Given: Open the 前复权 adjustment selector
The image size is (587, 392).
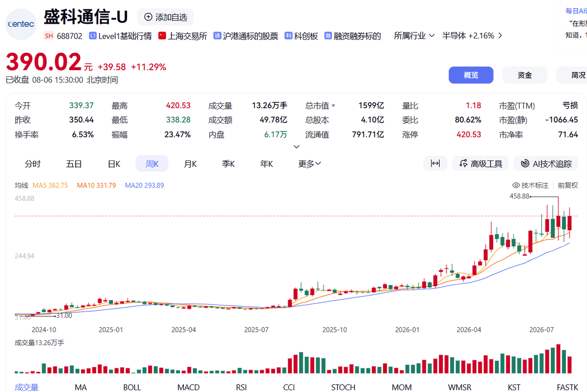Looking at the screenshot, I should (x=568, y=185).
